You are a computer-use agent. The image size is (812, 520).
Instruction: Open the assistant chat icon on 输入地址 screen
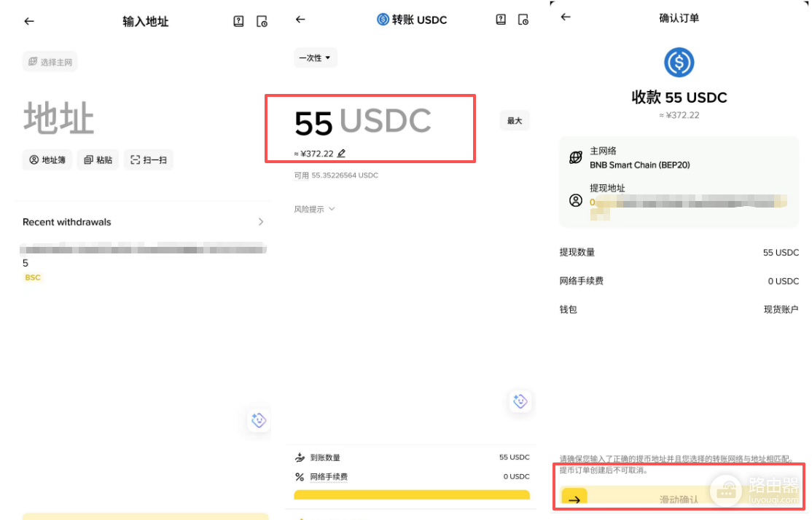259,420
